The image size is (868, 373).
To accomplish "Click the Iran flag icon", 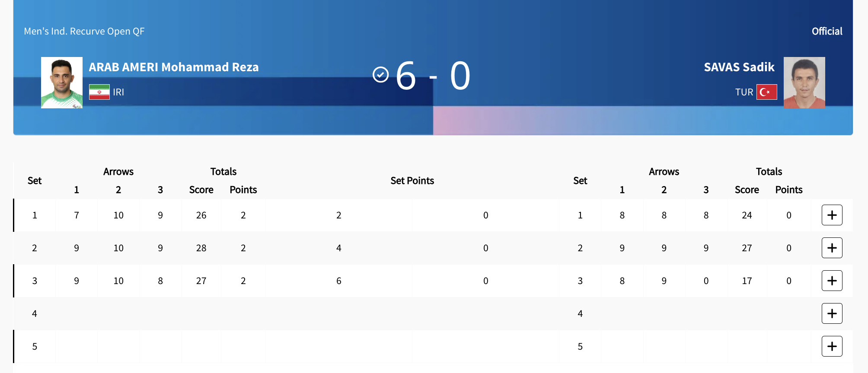I will (x=99, y=92).
